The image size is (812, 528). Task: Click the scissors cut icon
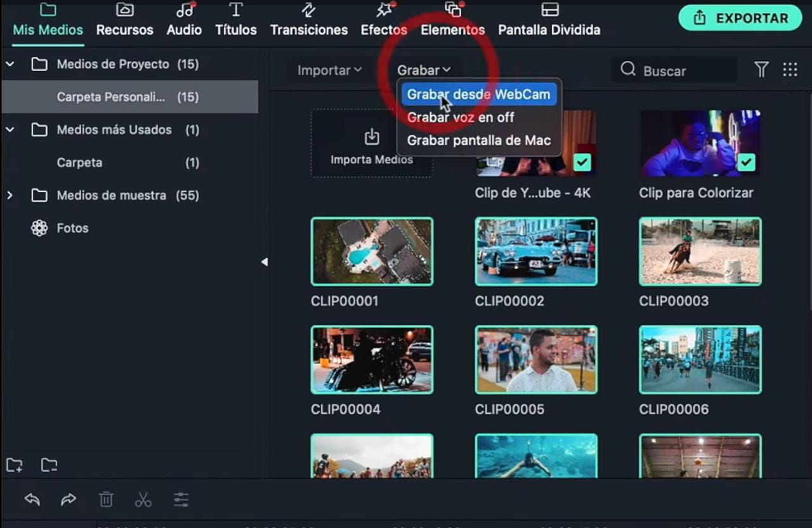pos(143,499)
